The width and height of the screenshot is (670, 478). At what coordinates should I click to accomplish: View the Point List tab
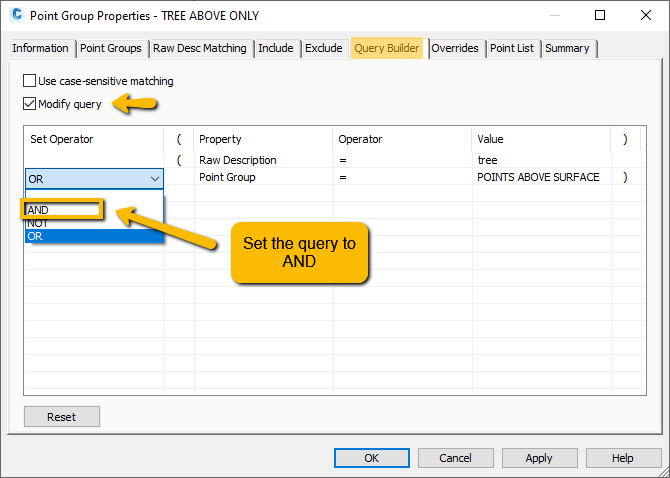[512, 48]
